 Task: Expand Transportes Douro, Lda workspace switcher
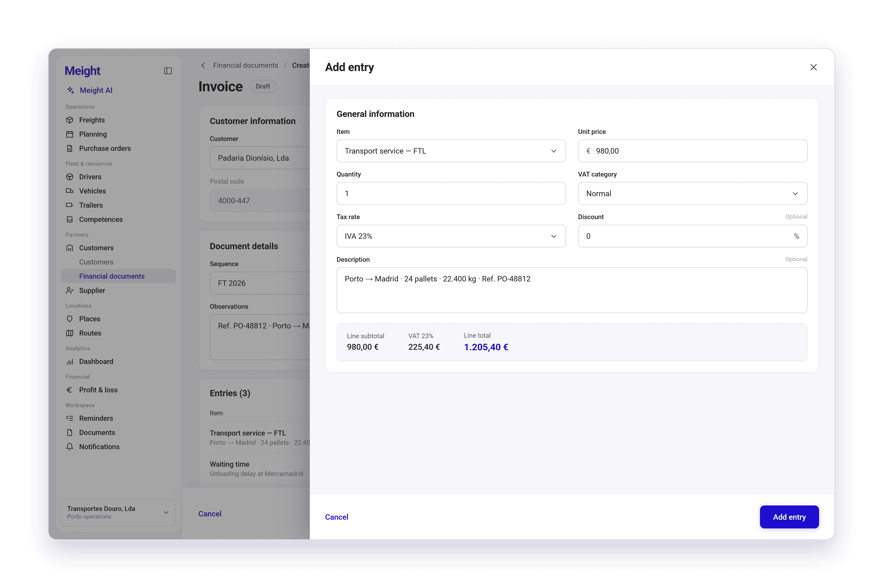point(118,512)
